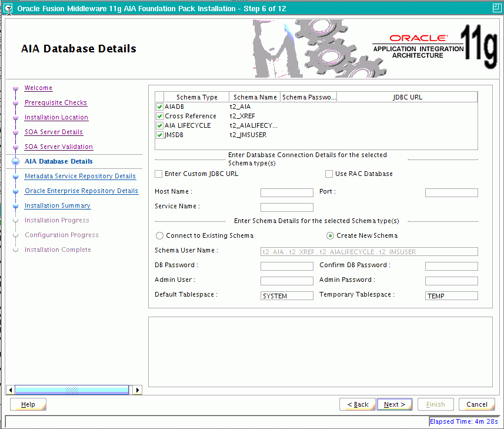Click the Schema Type column header
504x429 pixels.
click(196, 97)
